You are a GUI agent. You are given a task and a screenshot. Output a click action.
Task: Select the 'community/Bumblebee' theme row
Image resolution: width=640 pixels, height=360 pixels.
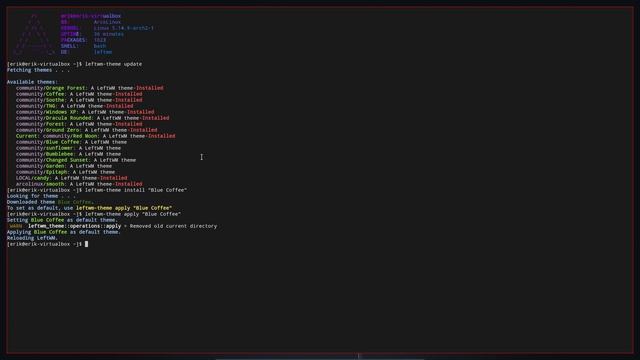pos(68,154)
